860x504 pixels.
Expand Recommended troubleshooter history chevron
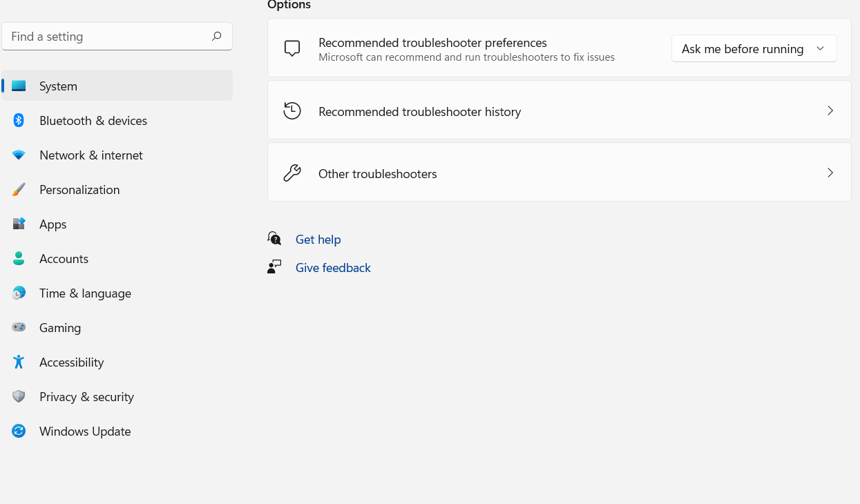click(830, 110)
